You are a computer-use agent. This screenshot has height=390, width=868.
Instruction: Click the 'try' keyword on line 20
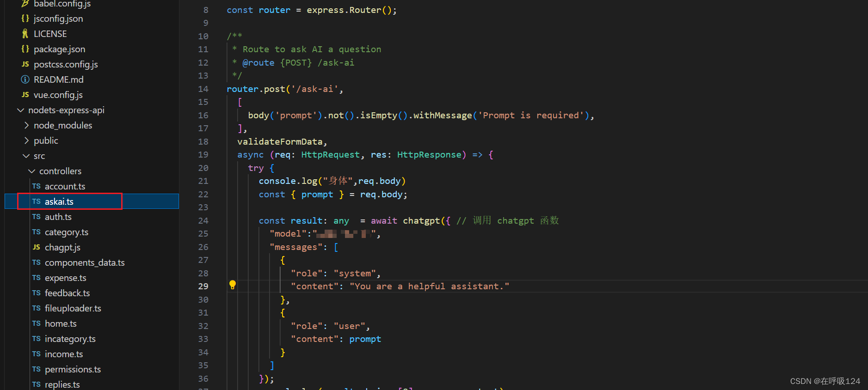pyautogui.click(x=256, y=168)
